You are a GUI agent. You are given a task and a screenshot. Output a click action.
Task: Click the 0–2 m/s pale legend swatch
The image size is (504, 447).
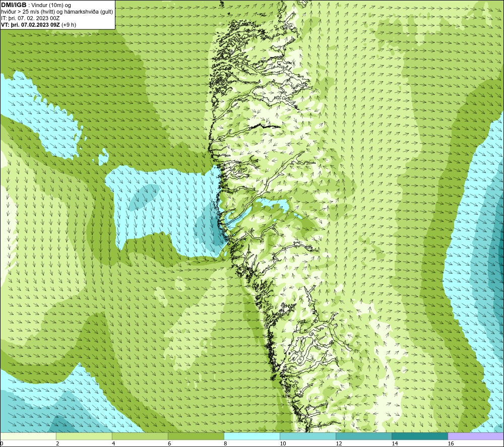(x=28, y=436)
